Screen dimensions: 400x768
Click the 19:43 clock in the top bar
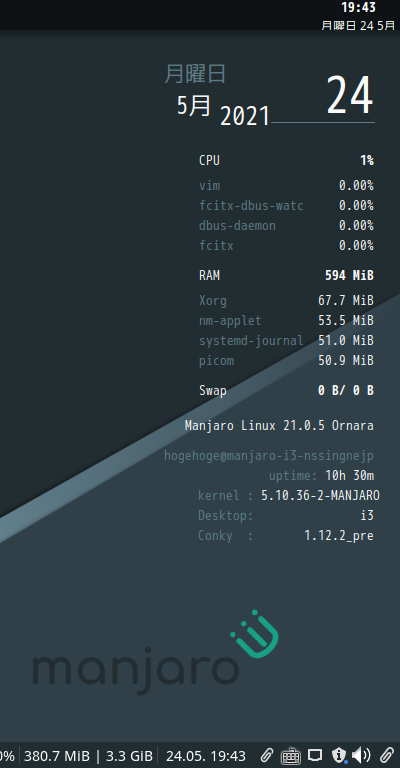[358, 7]
